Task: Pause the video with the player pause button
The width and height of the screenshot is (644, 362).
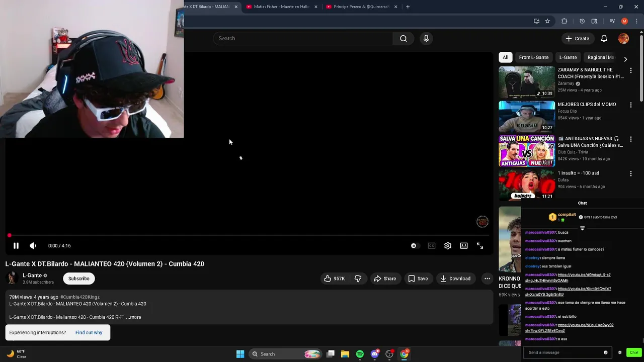Action: (x=16, y=246)
